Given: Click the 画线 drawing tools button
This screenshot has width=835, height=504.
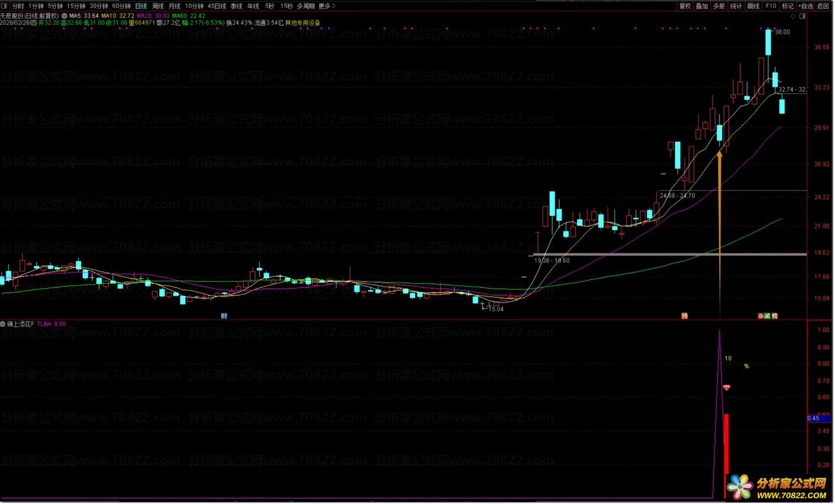Looking at the screenshot, I should click(x=753, y=6).
